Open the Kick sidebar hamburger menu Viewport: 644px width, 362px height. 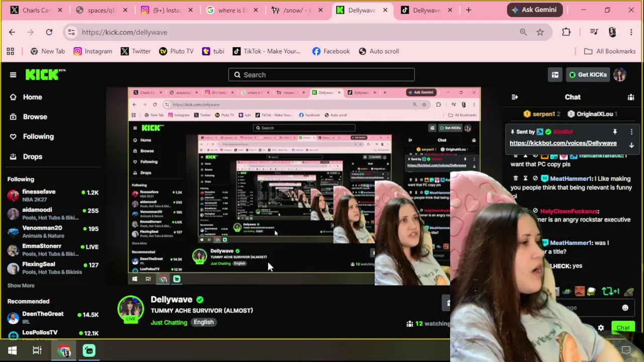13,75
